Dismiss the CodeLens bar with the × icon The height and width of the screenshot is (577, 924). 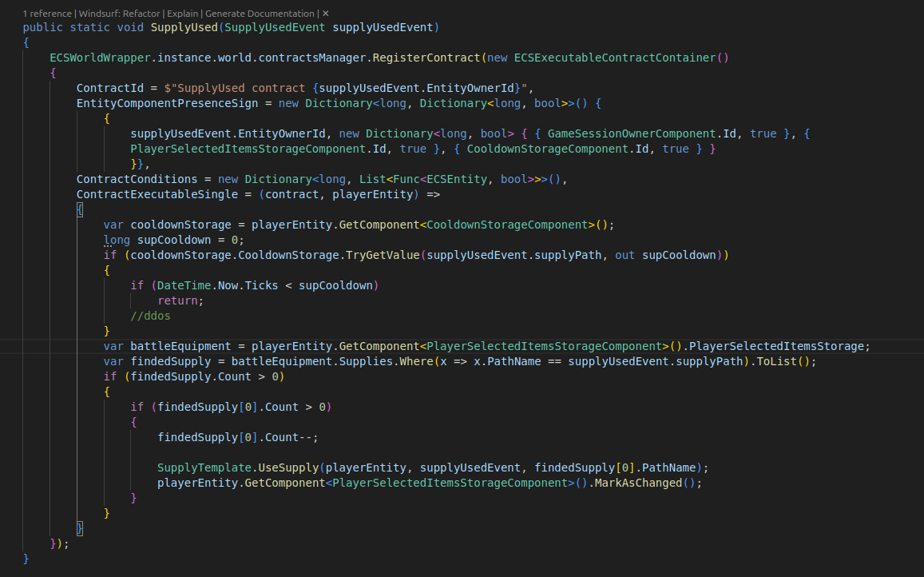[326, 14]
